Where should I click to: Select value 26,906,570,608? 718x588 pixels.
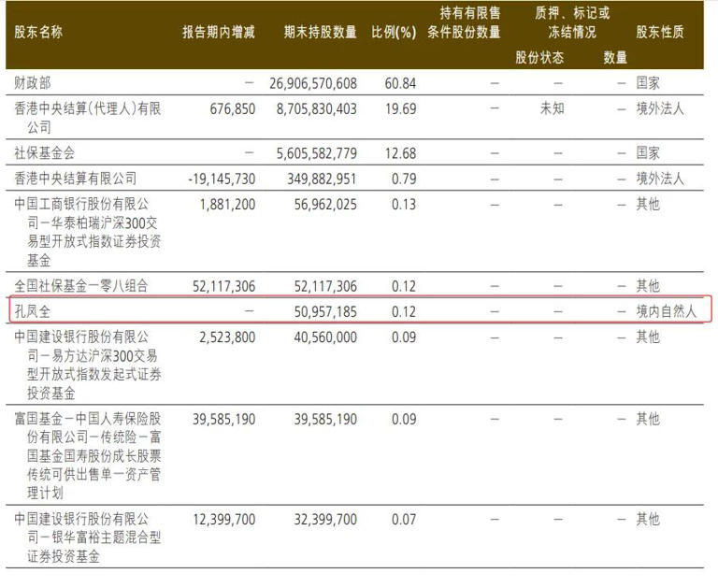[313, 83]
